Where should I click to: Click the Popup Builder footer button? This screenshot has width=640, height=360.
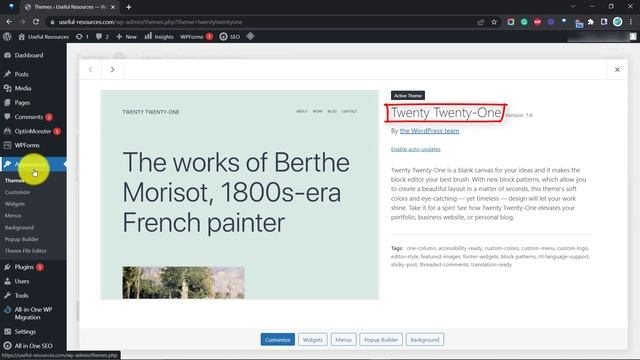tap(381, 340)
